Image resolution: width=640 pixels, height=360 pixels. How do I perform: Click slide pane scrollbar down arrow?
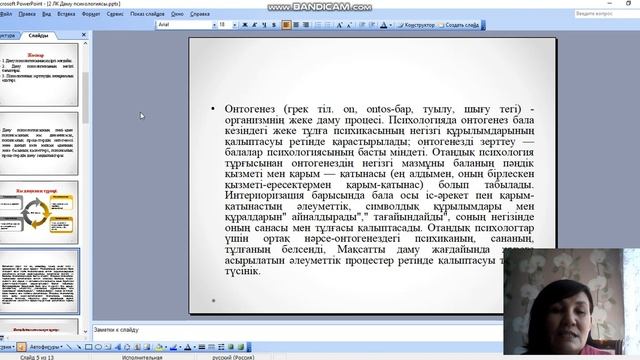pos(85,331)
